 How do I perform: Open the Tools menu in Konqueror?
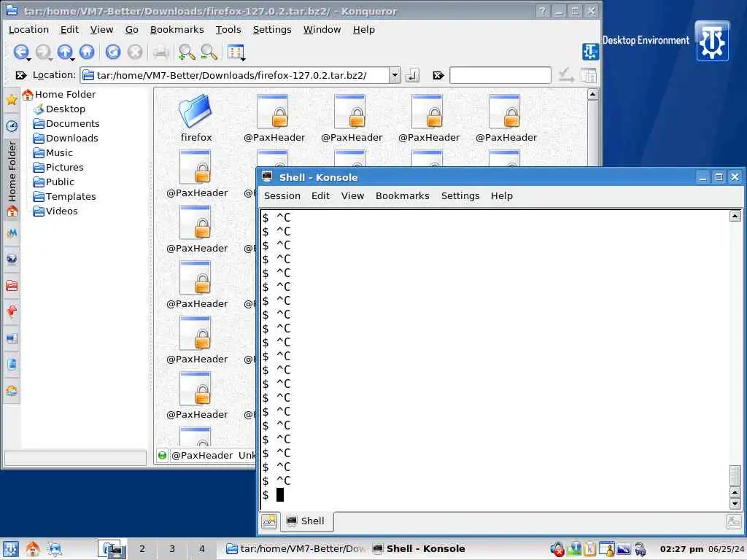tap(228, 29)
